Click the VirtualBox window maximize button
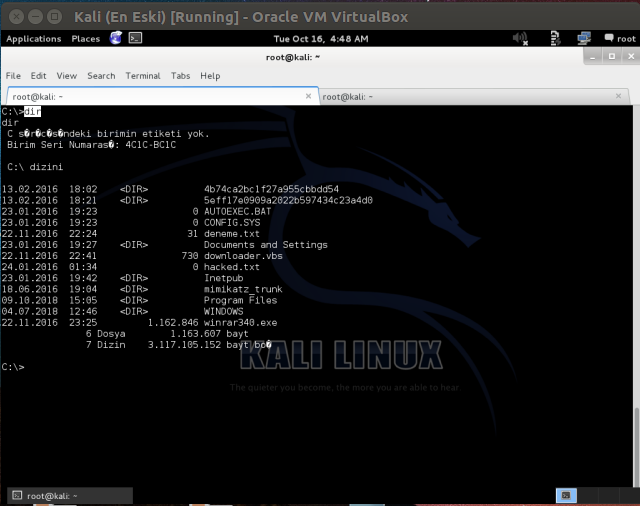 [54, 17]
